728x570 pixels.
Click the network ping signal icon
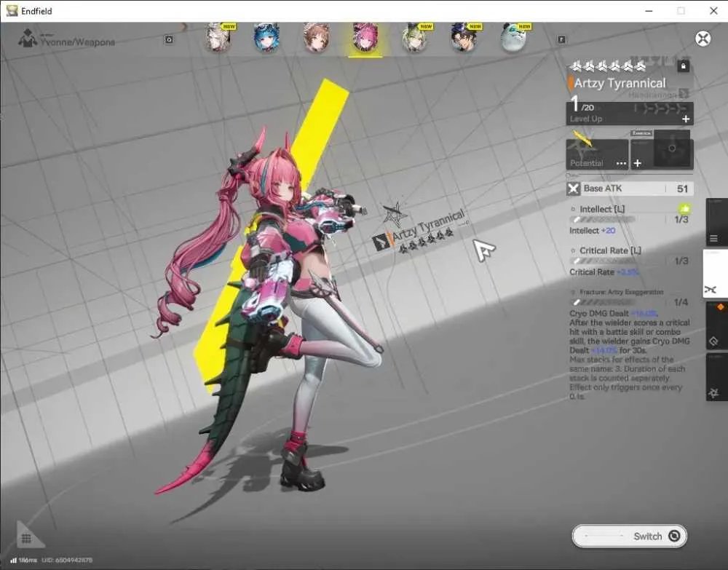[13, 561]
